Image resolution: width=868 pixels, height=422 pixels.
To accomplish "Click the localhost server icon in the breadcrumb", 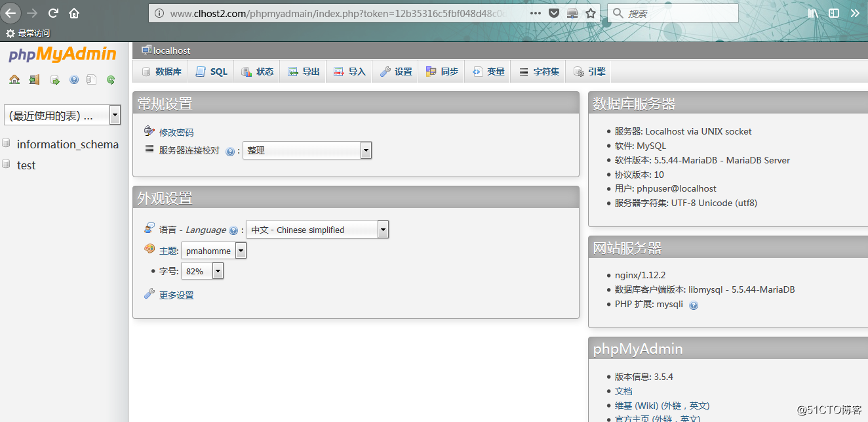I will (146, 50).
